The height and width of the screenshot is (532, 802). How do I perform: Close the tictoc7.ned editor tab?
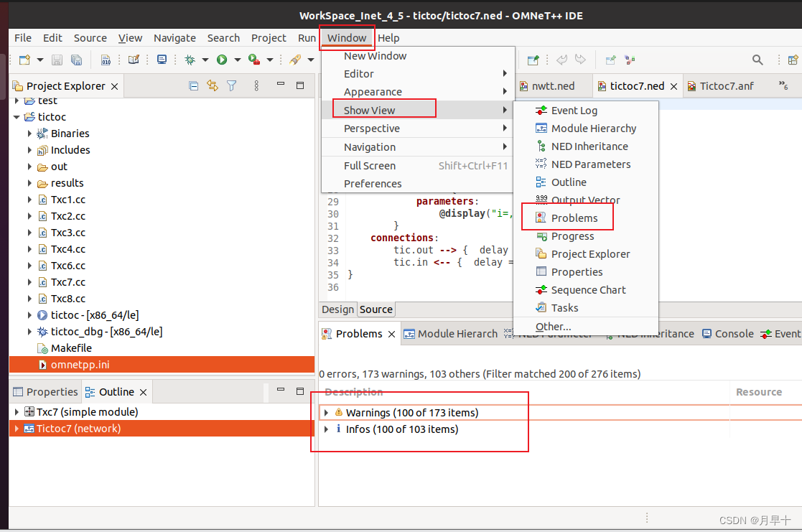(x=673, y=86)
